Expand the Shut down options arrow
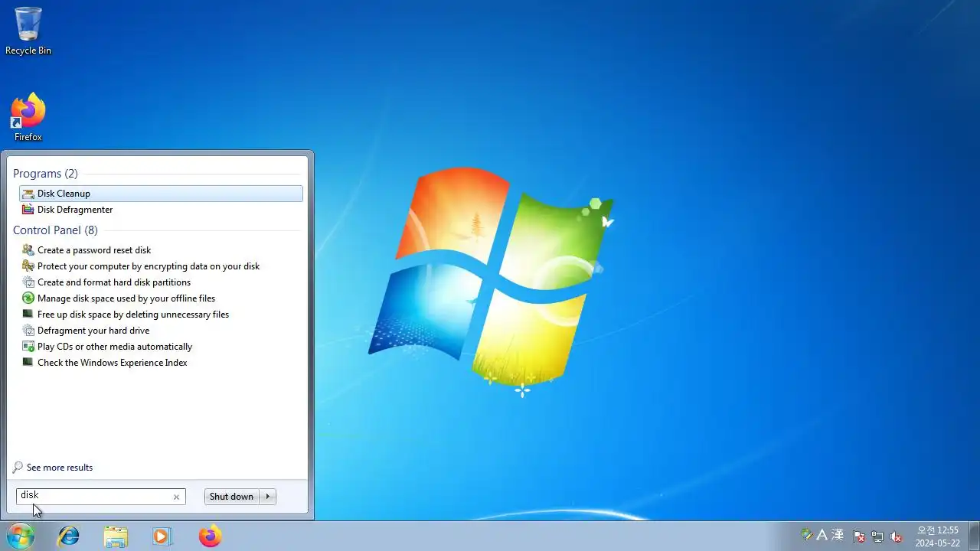 pyautogui.click(x=267, y=497)
